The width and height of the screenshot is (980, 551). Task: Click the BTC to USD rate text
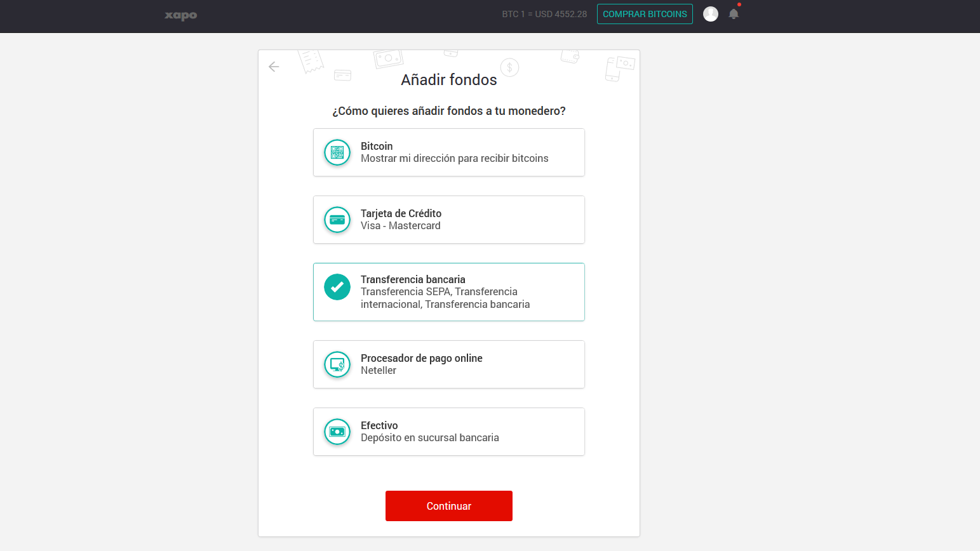(544, 14)
